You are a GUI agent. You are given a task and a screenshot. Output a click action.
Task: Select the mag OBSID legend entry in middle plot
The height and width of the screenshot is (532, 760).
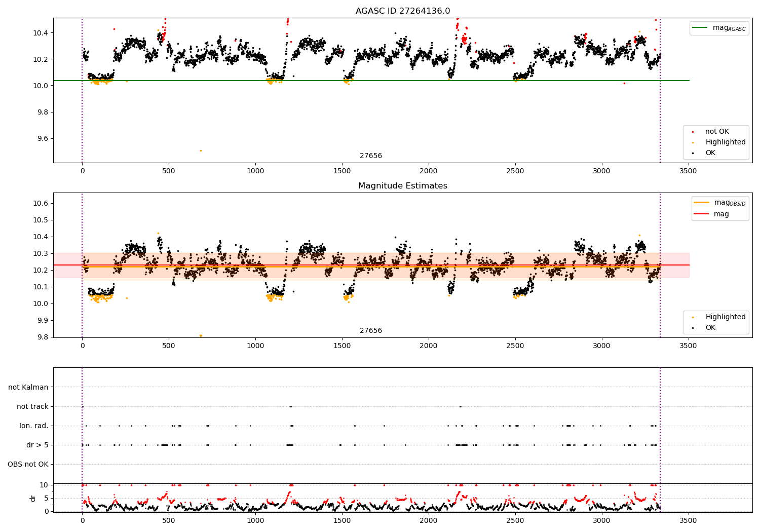click(719, 203)
